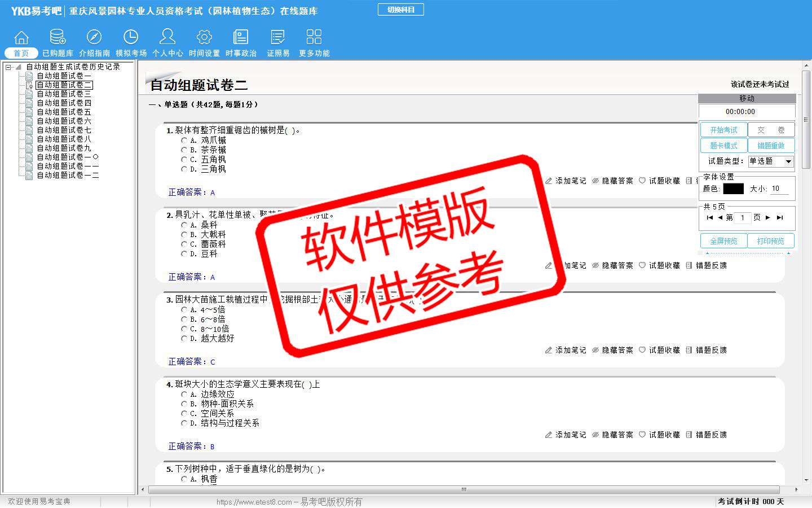812x508 pixels.
Task: Click 隐藏答案 eye icon for question 2
Action: point(595,265)
